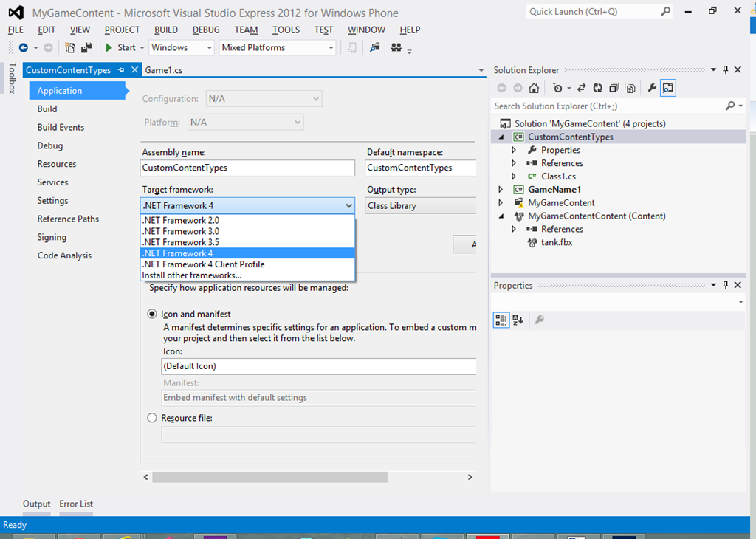This screenshot has width=756, height=539.
Task: Close the Properties panel
Action: (738, 285)
